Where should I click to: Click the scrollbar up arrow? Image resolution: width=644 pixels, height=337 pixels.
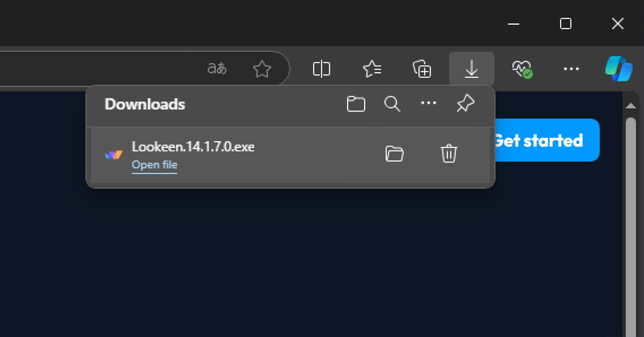[x=630, y=106]
